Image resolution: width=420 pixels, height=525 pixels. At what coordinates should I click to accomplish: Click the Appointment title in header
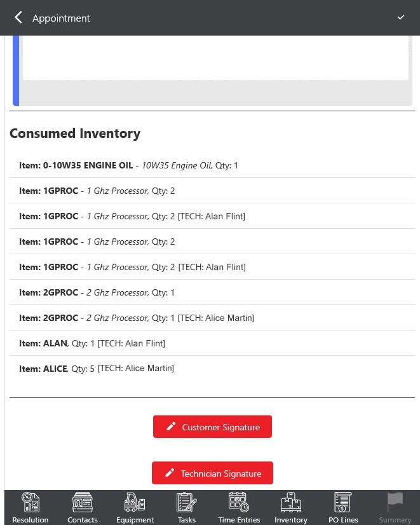coord(61,18)
